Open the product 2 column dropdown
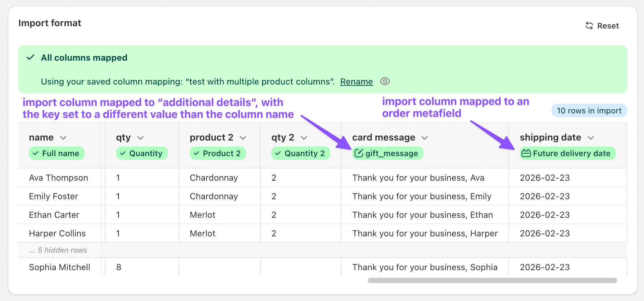 [x=243, y=138]
